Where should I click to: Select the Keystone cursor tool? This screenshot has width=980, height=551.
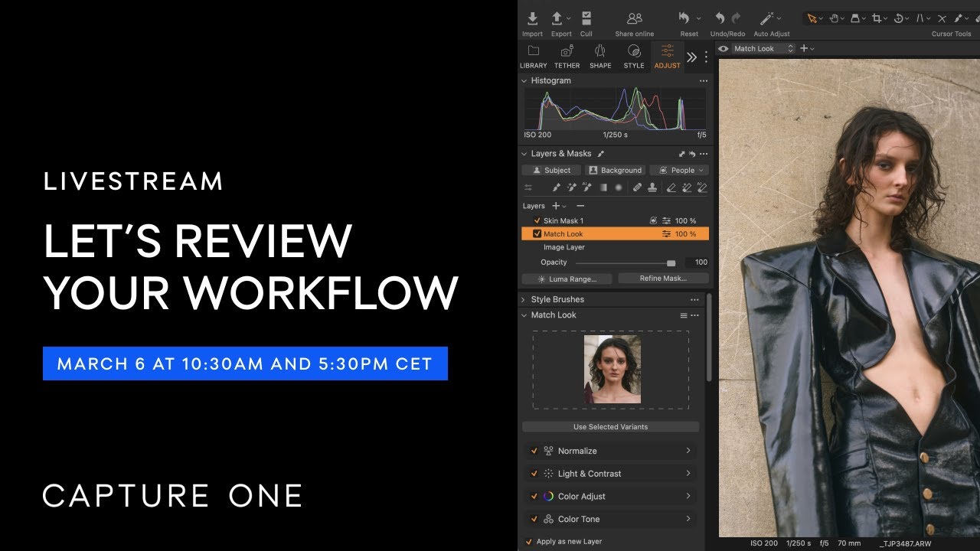click(x=921, y=18)
